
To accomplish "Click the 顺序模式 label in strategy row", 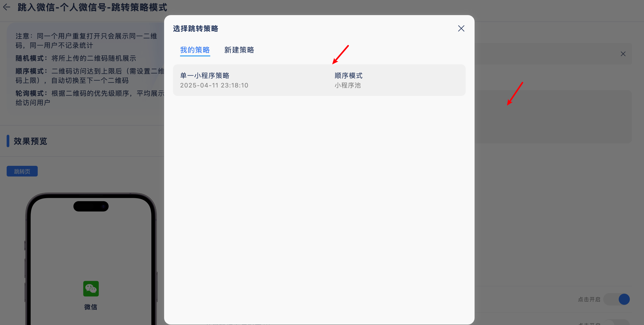I will point(348,75).
